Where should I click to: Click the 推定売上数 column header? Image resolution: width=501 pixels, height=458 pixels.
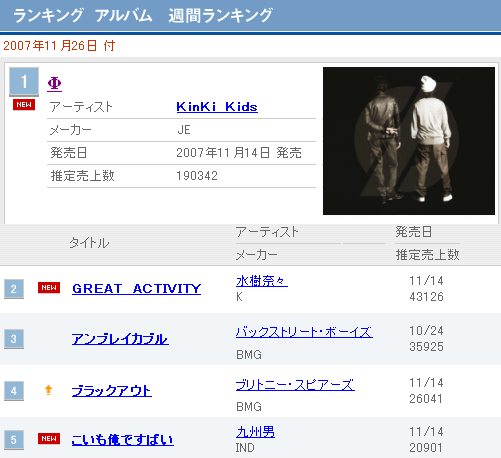coord(428,255)
